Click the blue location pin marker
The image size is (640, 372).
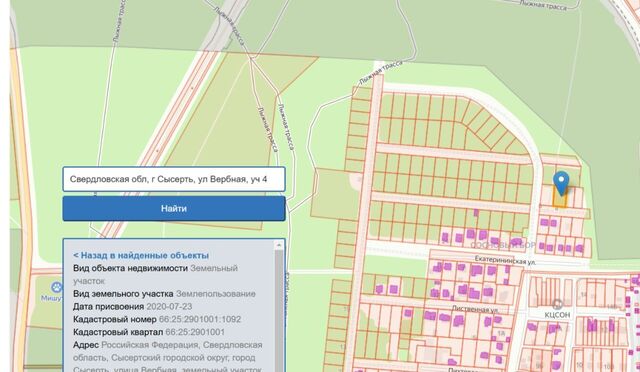[561, 183]
